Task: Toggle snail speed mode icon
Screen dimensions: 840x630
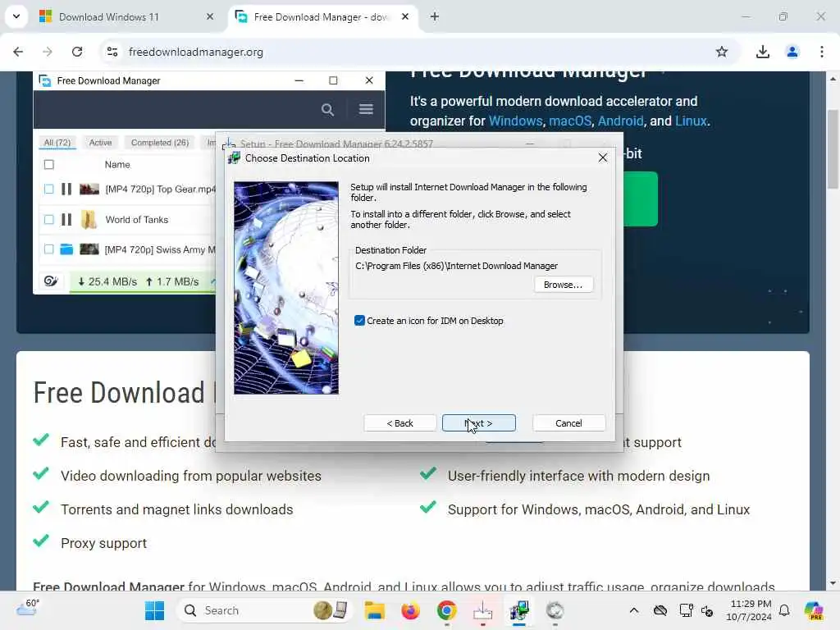Action: 51,281
